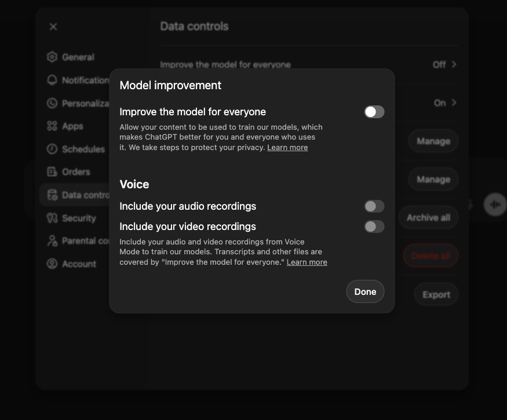Open Learn more link under Voice description
The height and width of the screenshot is (420, 507).
tap(307, 262)
